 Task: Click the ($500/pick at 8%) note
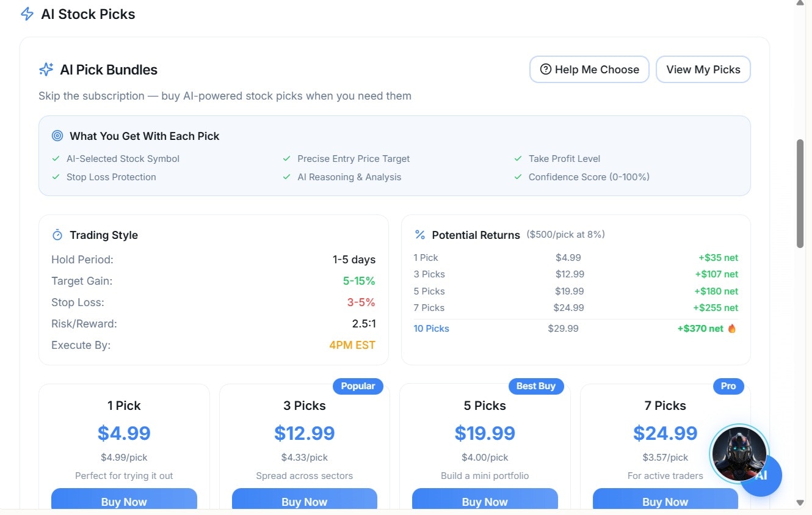pos(566,235)
